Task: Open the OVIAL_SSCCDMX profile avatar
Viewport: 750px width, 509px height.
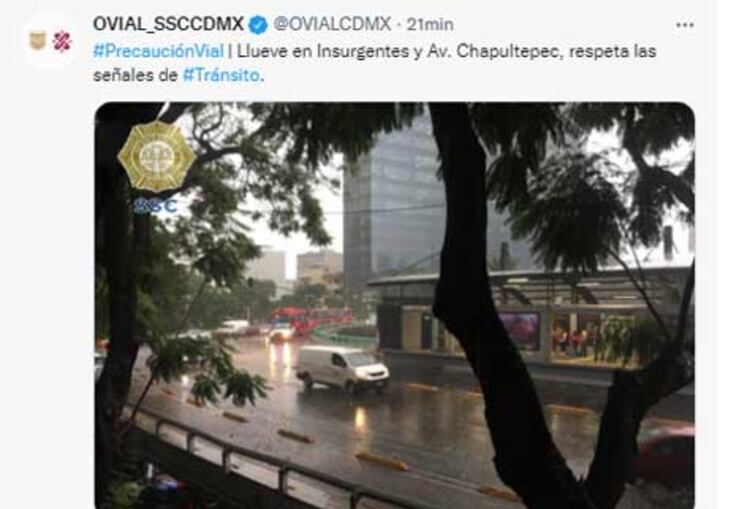Action: coord(50,42)
